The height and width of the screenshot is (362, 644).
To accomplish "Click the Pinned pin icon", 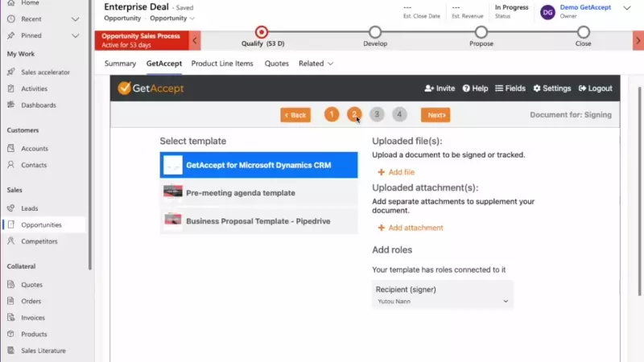I will (11, 35).
